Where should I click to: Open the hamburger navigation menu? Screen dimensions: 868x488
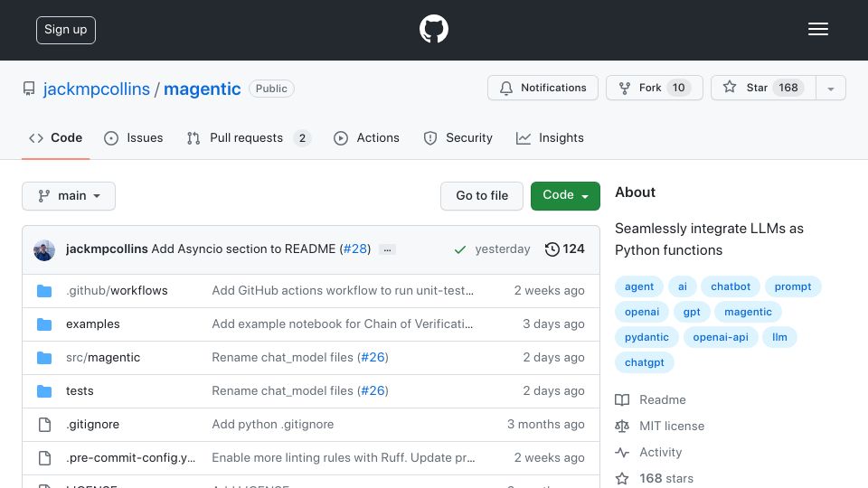[x=817, y=29]
